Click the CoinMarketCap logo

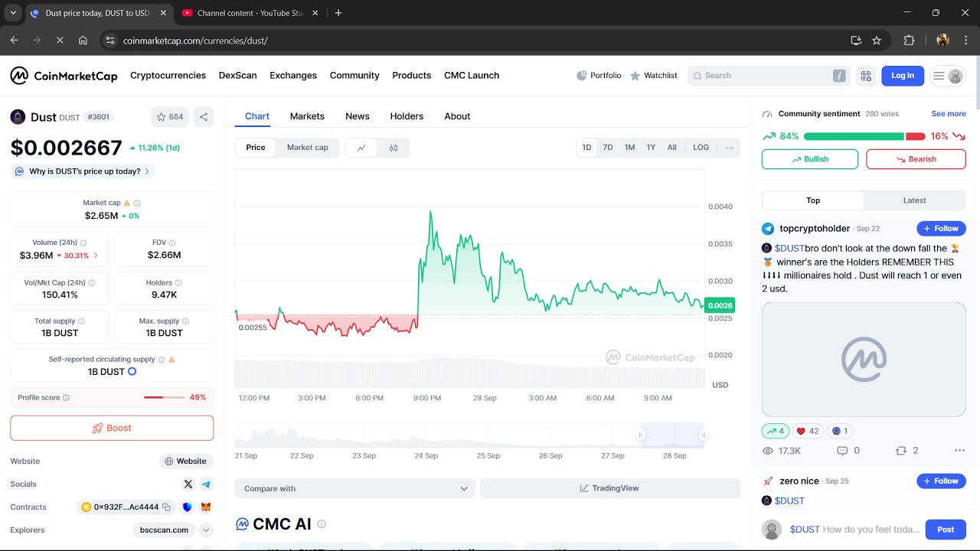pyautogui.click(x=64, y=76)
